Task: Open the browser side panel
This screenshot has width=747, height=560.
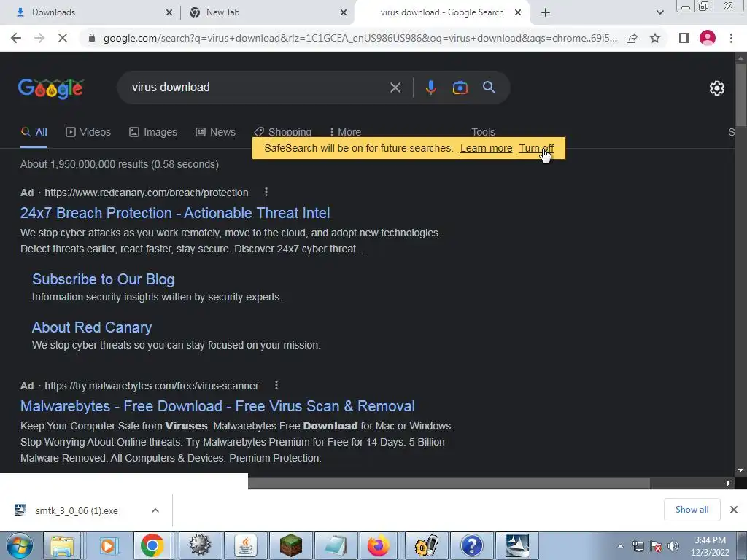Action: (684, 38)
